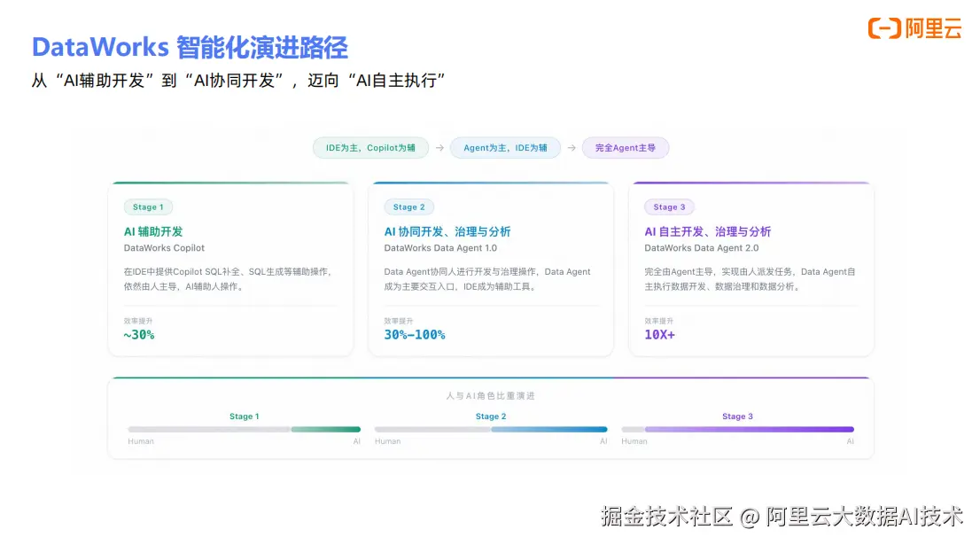Click 'Human' label under Stage 3 bar
Image resolution: width=980 pixels, height=545 pixels.
(x=634, y=441)
